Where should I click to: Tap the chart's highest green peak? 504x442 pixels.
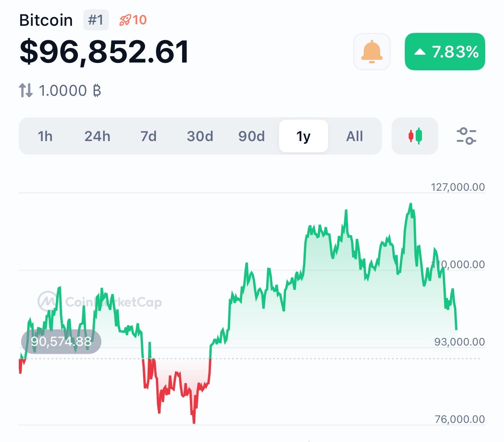tap(410, 204)
